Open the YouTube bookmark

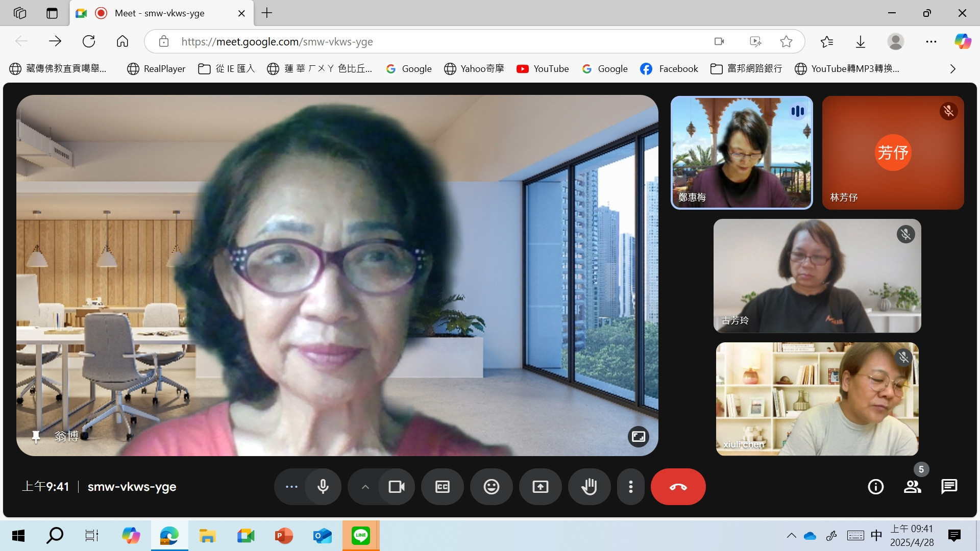[x=543, y=69]
